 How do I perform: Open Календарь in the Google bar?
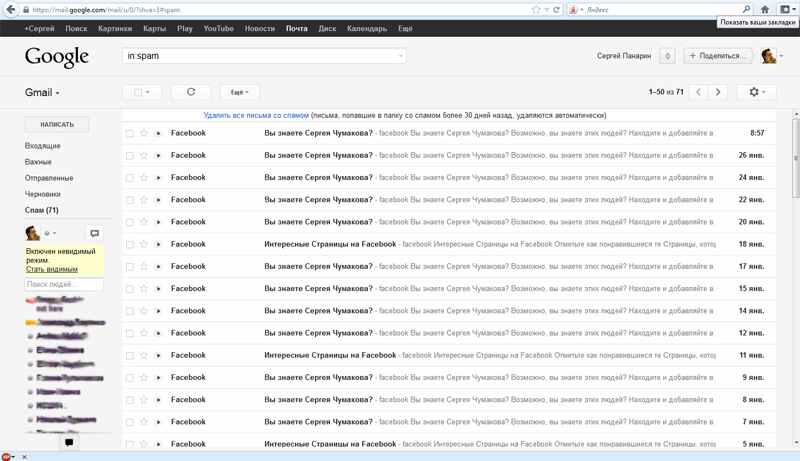[366, 29]
